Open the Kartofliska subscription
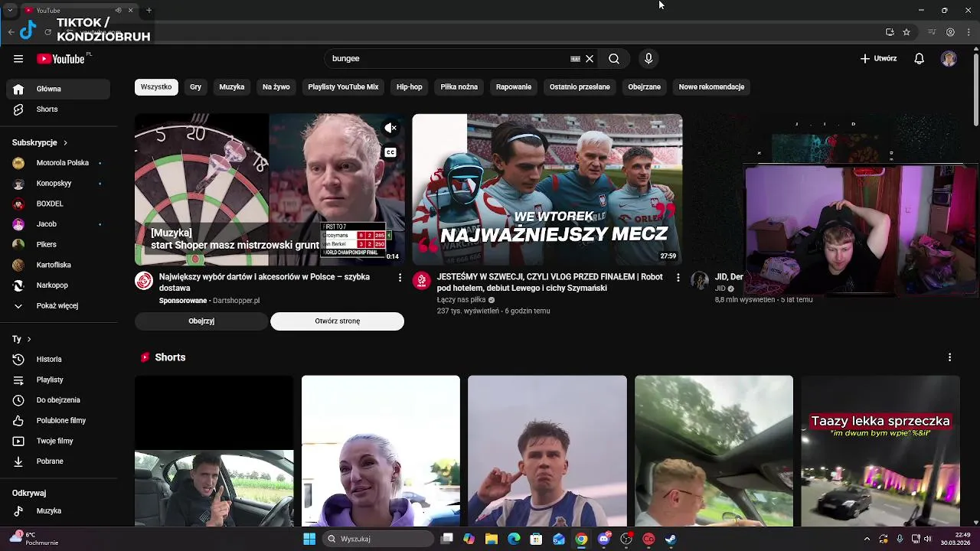980x551 pixels. tap(58, 265)
